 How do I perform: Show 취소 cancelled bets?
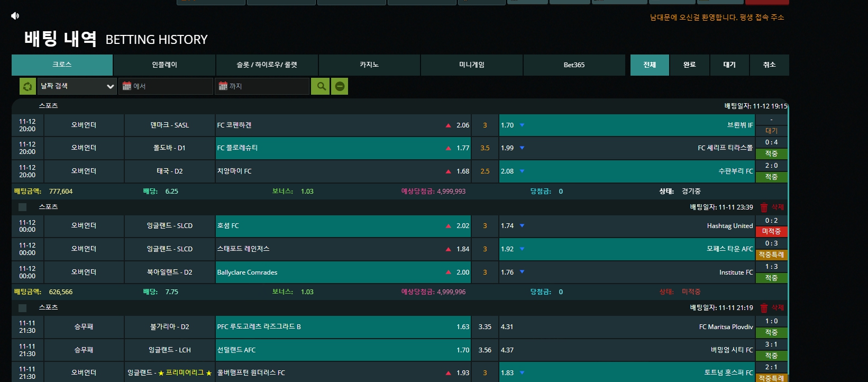click(x=769, y=65)
